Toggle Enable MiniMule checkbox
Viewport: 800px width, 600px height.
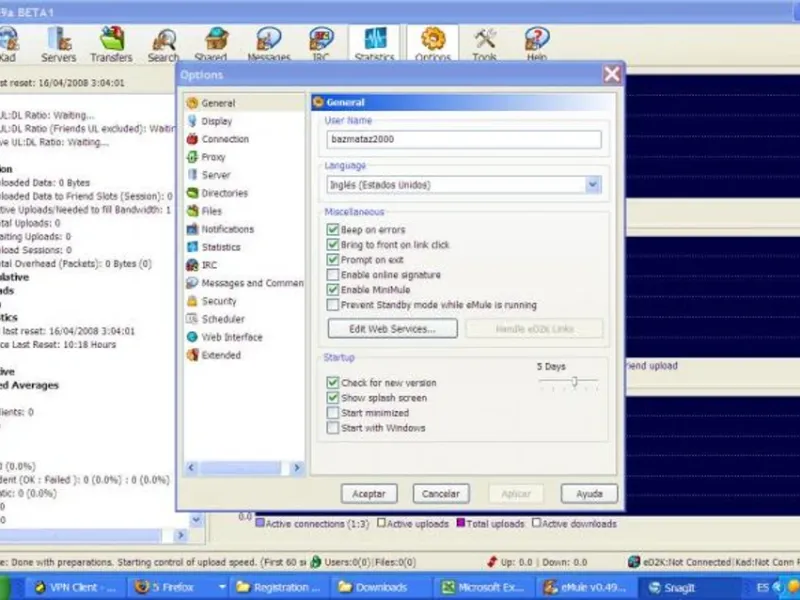pos(333,290)
